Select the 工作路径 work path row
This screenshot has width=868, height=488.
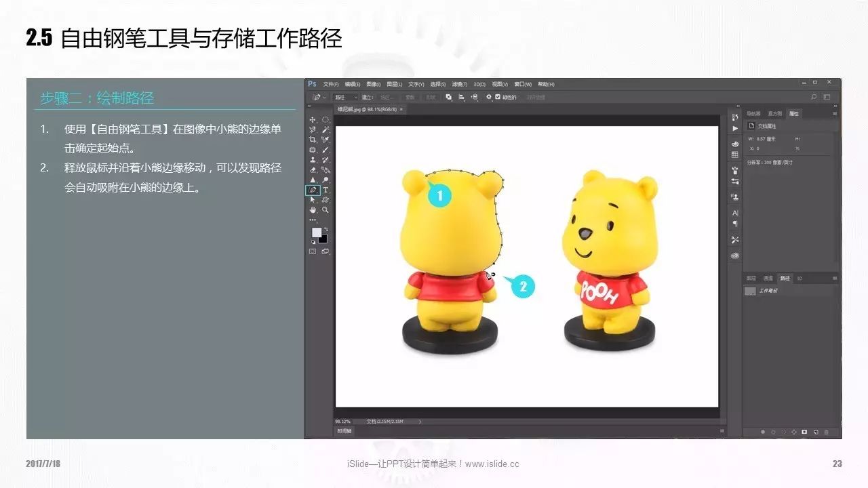pyautogui.click(x=791, y=291)
